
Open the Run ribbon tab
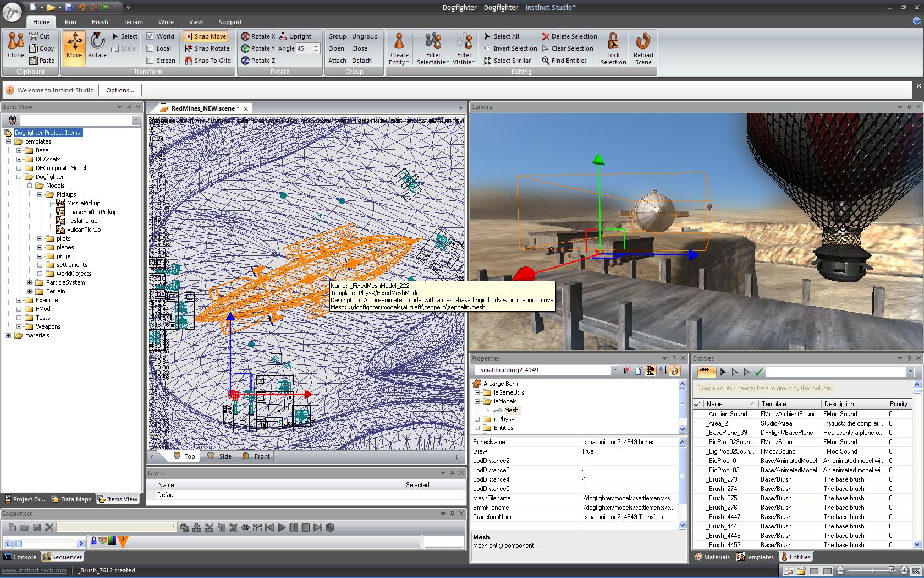[x=70, y=22]
